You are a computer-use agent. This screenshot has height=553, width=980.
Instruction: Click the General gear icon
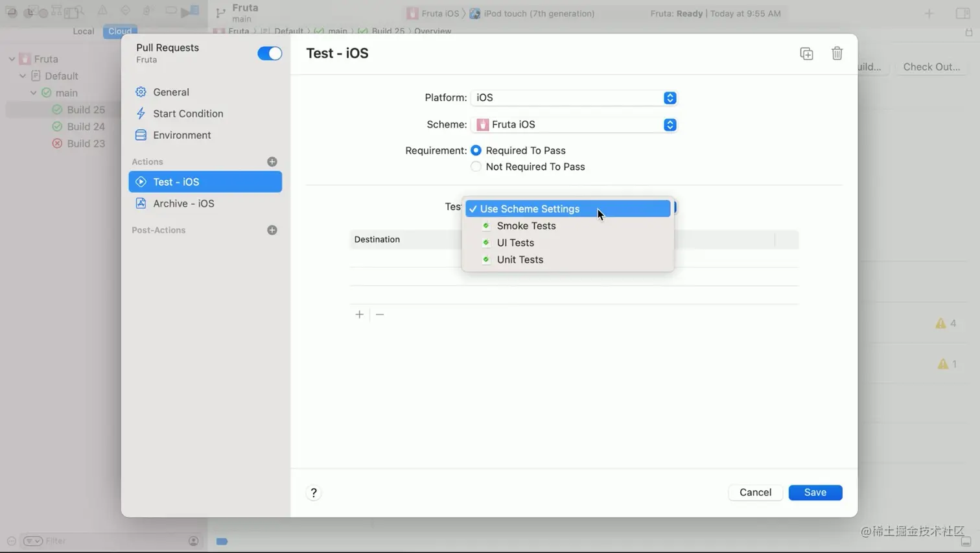141,92
